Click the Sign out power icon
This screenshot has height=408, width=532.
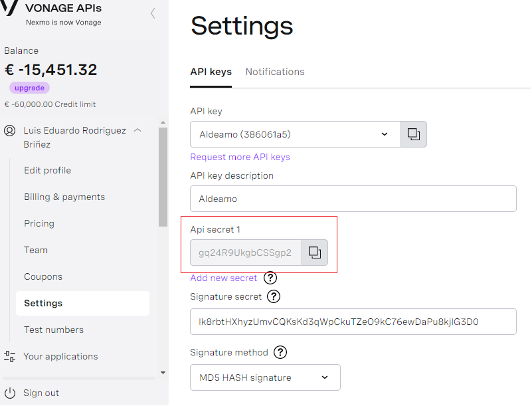point(10,393)
